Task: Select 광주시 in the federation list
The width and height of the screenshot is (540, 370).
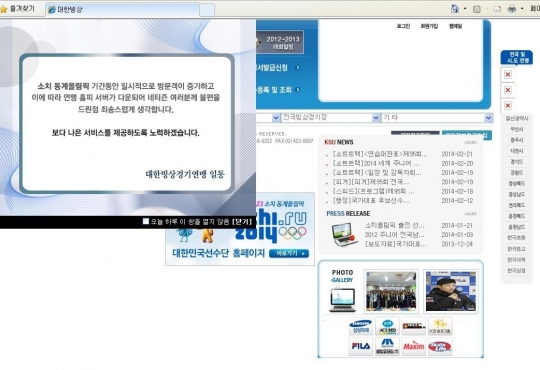Action: click(516, 140)
